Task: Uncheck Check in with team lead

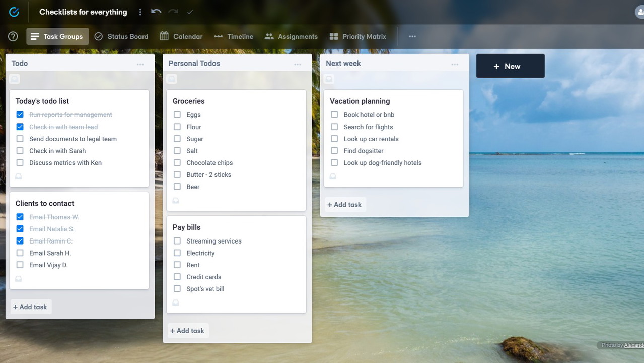Action: click(x=20, y=127)
